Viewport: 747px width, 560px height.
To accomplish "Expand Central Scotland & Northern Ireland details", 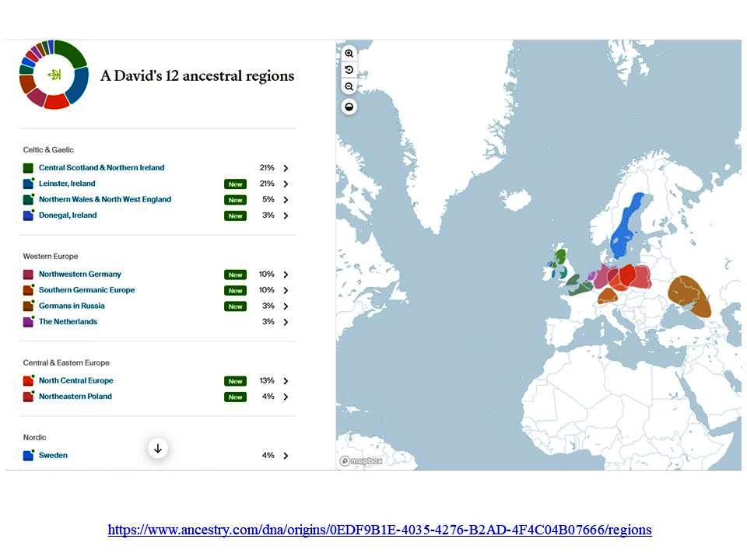I will (x=286, y=168).
